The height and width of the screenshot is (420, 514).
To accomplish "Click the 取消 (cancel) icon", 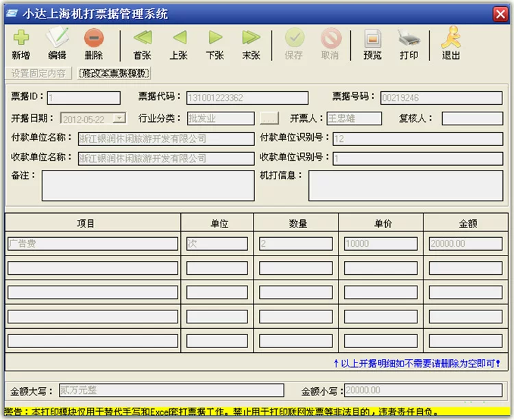I will pos(330,38).
